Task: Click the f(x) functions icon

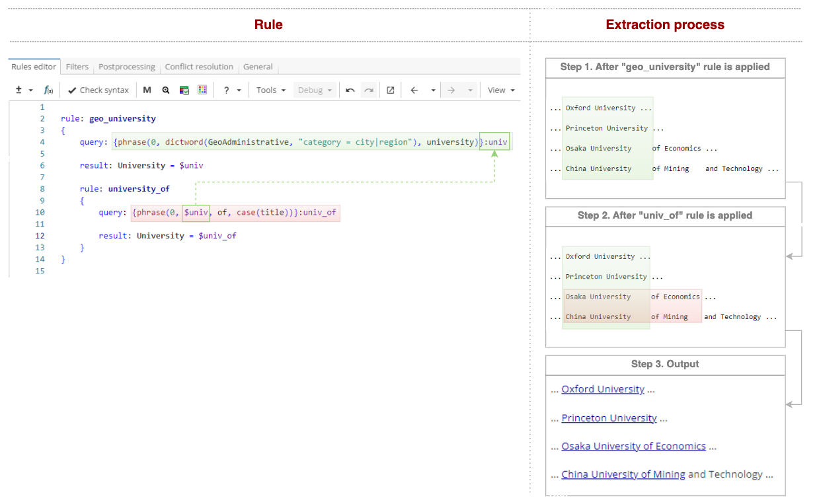Action: [48, 90]
